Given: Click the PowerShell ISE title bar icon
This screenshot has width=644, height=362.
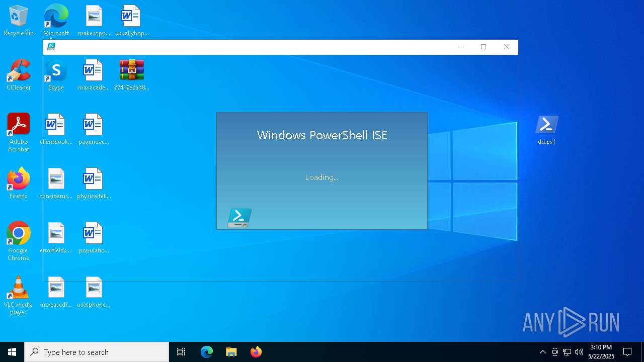Looking at the screenshot, I should pyautogui.click(x=51, y=47).
